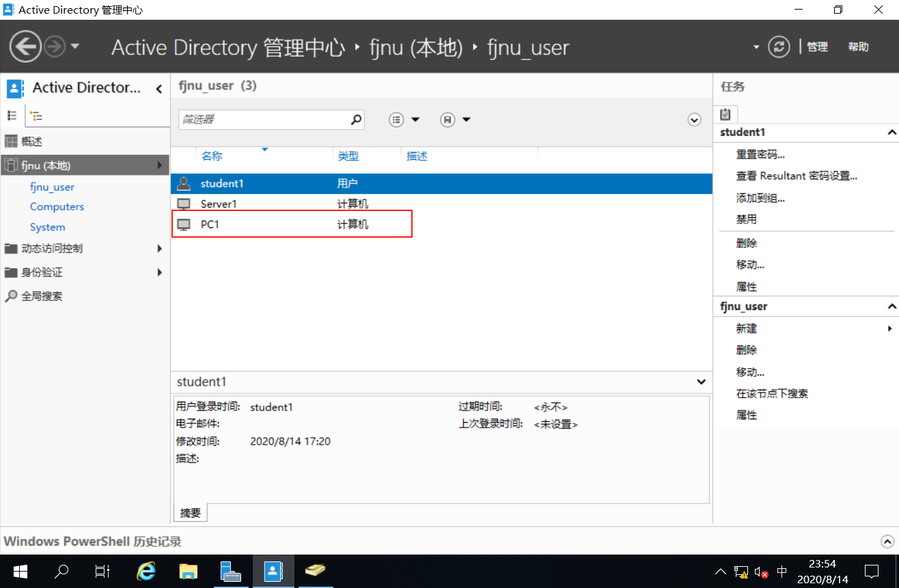
Task: Open the 管理 menu
Action: pos(817,46)
